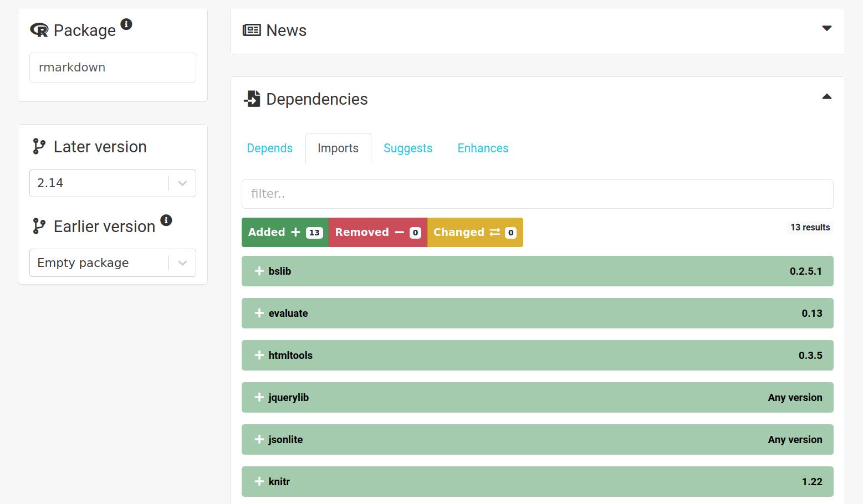
Task: Click the plus icon on the jsonlite row
Action: click(x=259, y=439)
